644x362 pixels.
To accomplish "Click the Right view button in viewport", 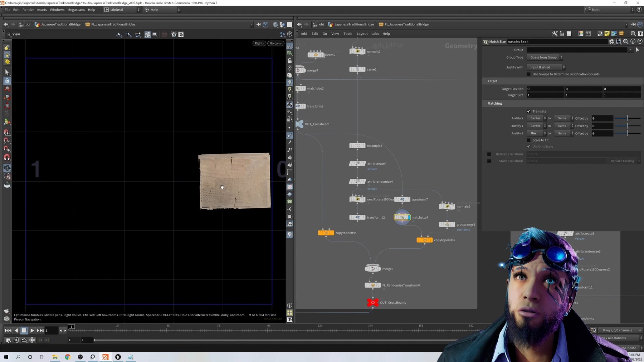I will [259, 43].
